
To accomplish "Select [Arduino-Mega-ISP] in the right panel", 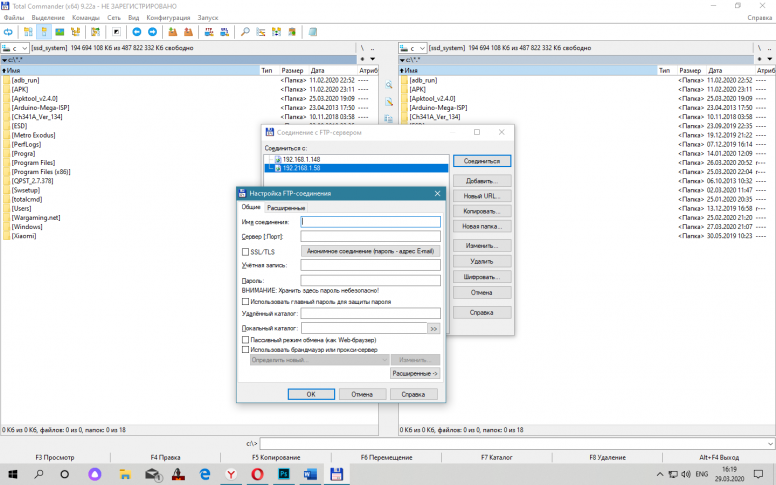I will tap(438, 107).
